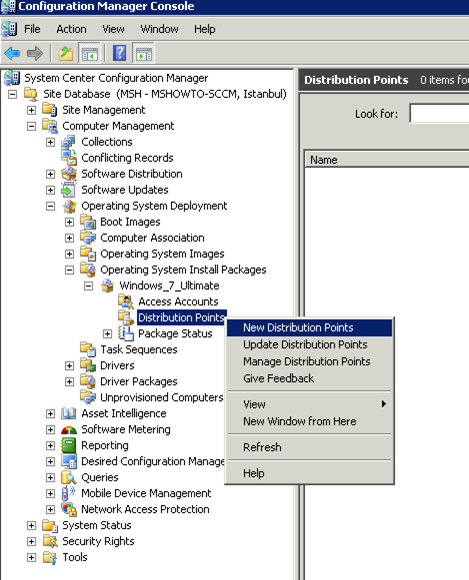This screenshot has height=580, width=469.
Task: Click the Look for search field
Action: click(439, 113)
